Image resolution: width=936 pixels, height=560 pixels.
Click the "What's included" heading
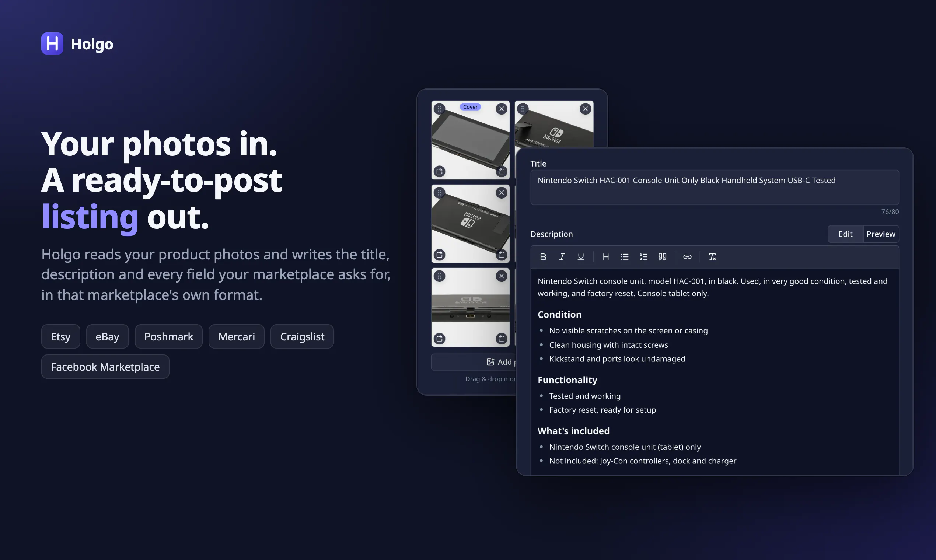(574, 431)
